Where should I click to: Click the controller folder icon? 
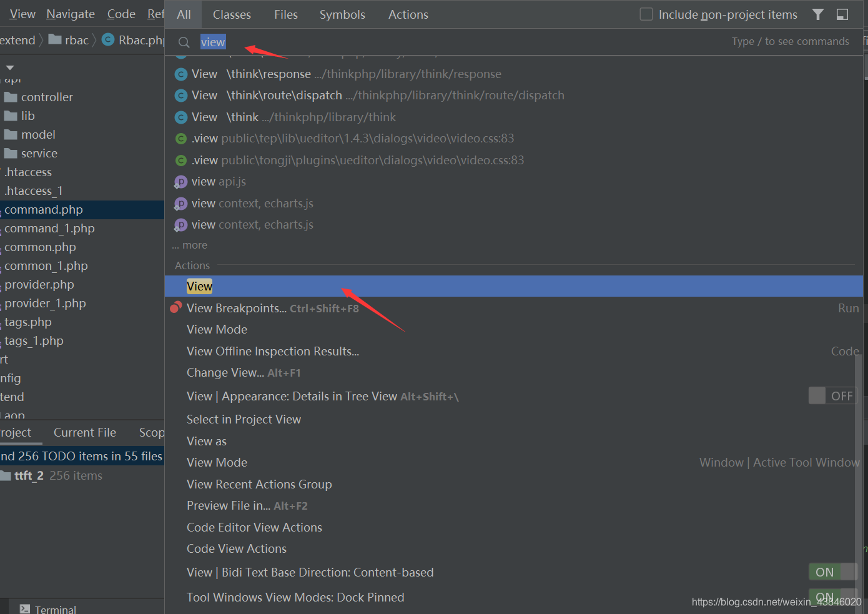[x=11, y=97]
